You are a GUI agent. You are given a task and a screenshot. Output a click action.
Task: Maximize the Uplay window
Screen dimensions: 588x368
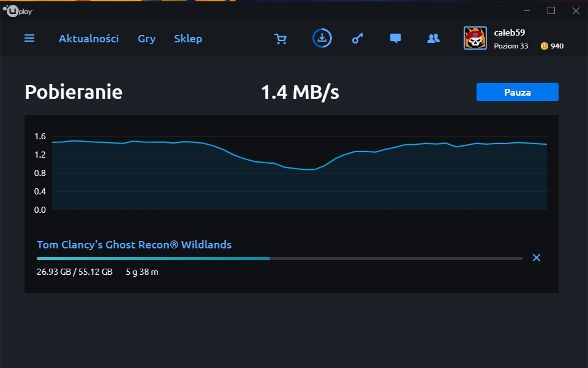[551, 10]
